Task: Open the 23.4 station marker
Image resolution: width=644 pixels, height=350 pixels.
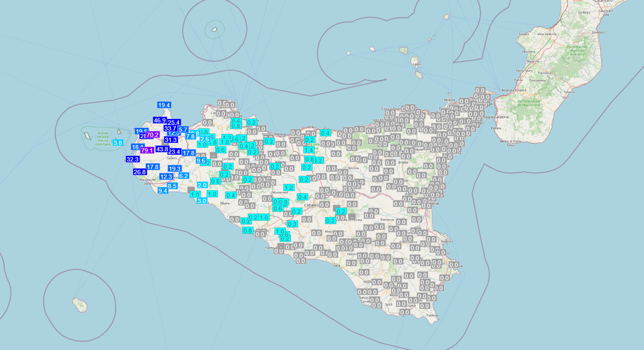Action: [174, 152]
